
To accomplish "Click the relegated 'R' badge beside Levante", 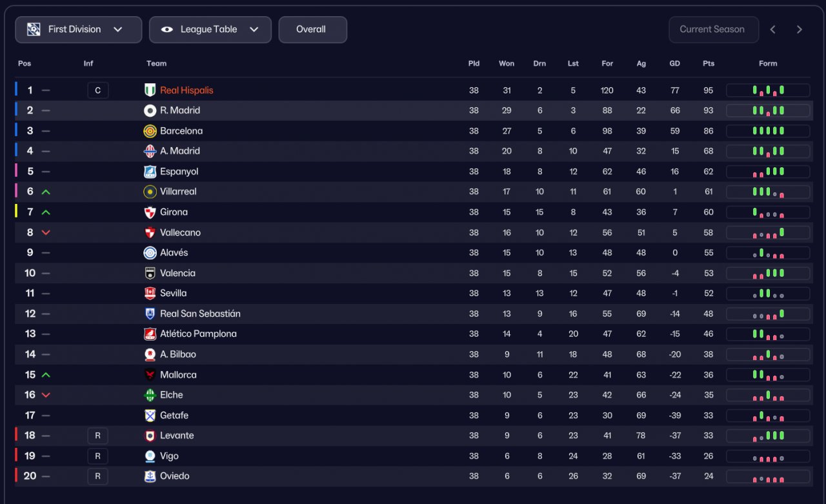I will (97, 436).
